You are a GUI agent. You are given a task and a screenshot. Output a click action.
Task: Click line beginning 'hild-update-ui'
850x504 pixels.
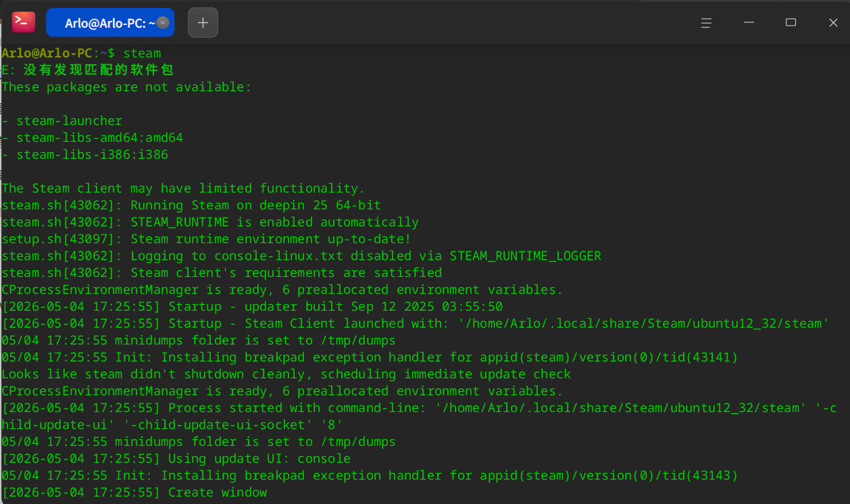172,425
